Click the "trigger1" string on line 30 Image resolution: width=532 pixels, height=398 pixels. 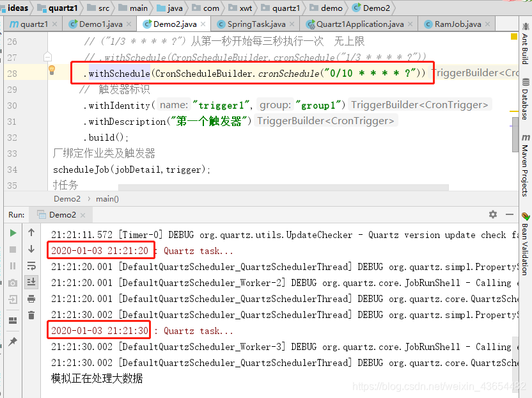point(221,106)
